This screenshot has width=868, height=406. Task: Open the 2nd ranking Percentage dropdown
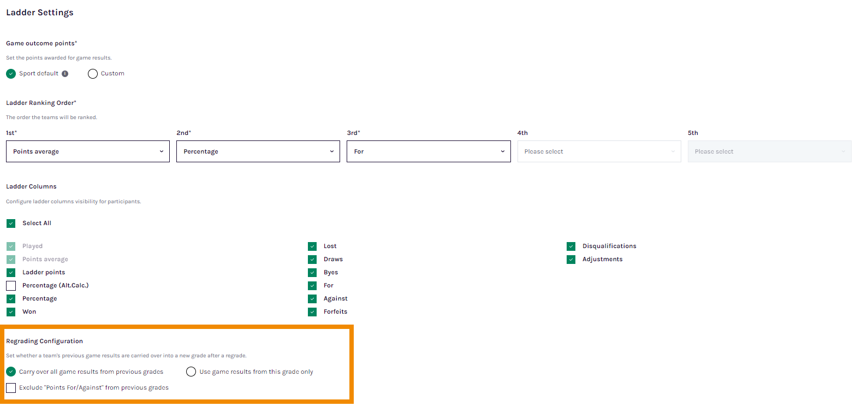(258, 151)
